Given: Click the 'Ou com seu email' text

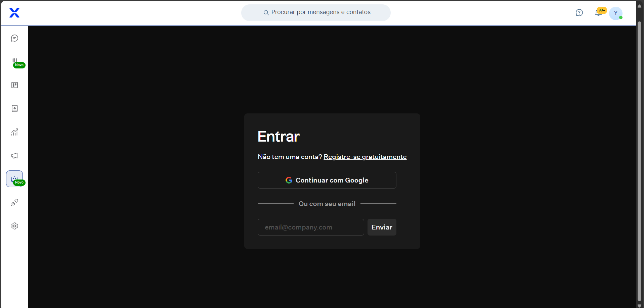Looking at the screenshot, I should click(x=327, y=204).
